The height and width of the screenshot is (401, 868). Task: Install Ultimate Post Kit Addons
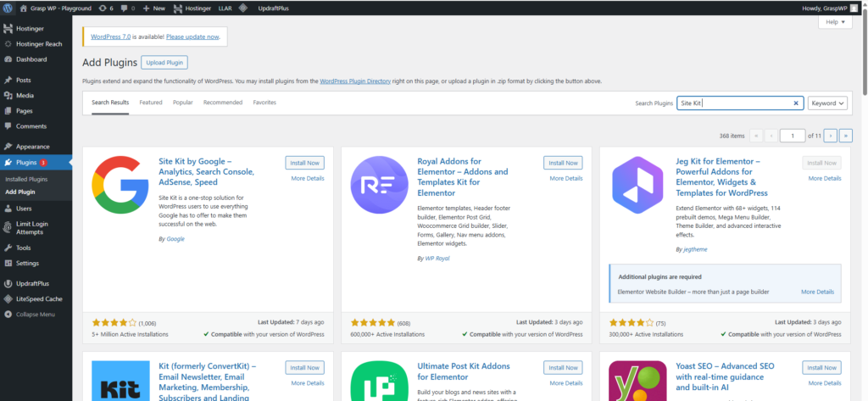(564, 368)
